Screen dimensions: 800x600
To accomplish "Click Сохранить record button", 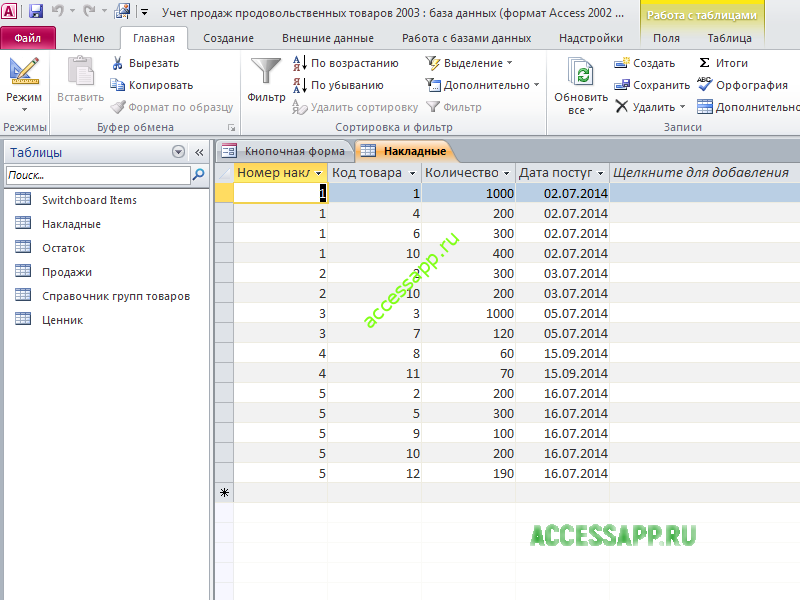I will point(652,85).
